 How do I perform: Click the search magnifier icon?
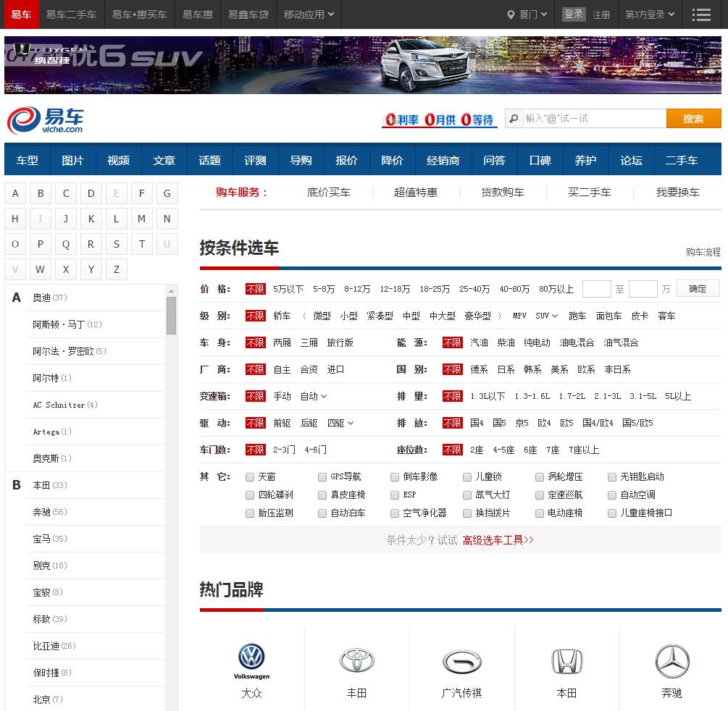tap(514, 119)
